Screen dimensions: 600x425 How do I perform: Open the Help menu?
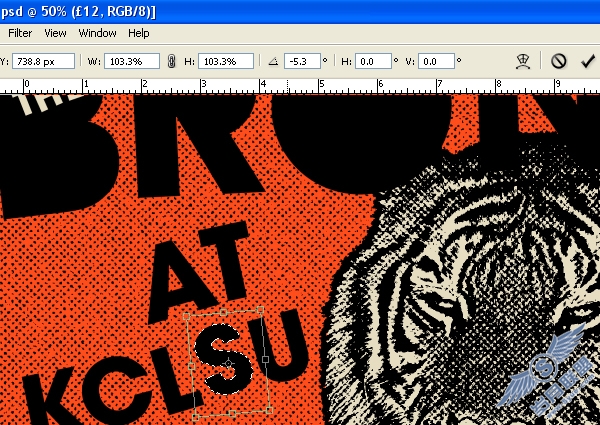(x=139, y=33)
